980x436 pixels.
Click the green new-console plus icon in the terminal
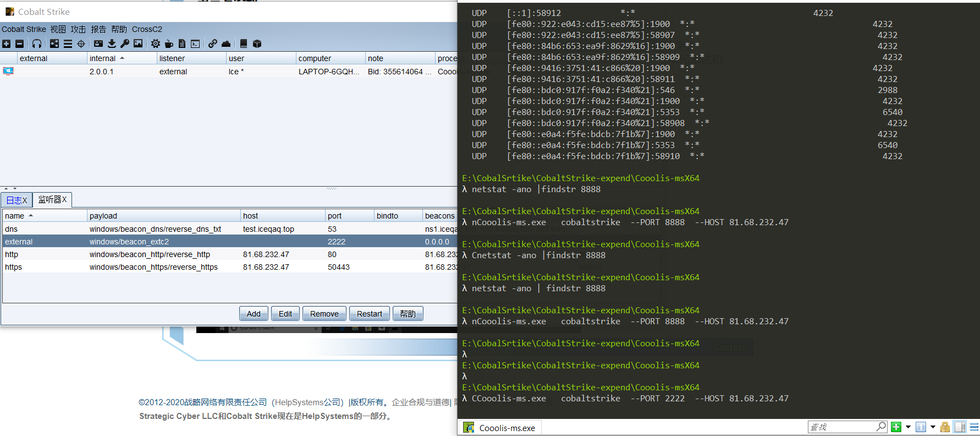pos(896,427)
